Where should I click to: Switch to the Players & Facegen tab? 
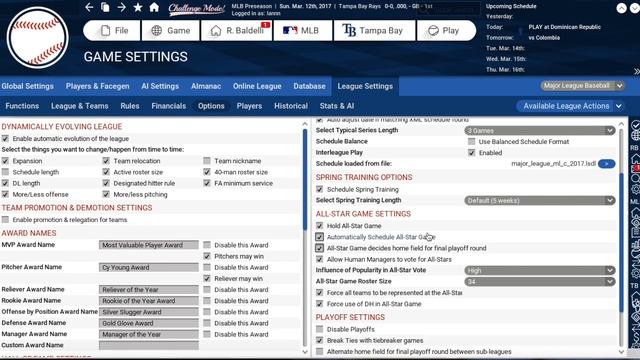[98, 86]
